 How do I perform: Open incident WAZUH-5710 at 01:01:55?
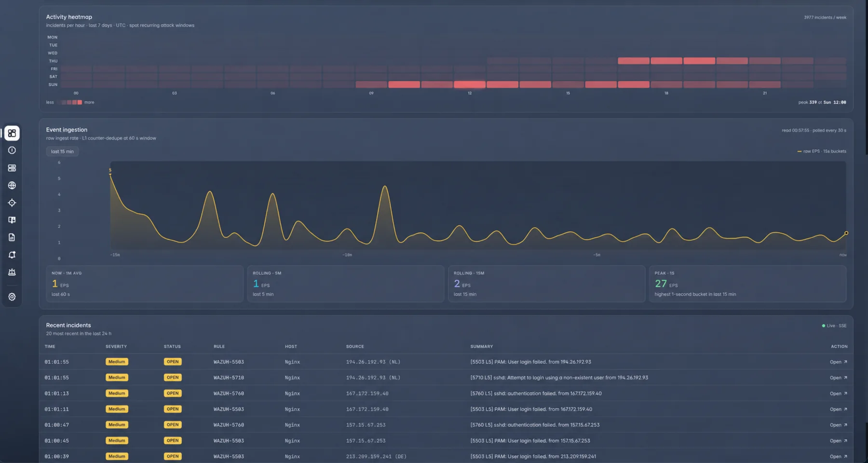coord(838,378)
